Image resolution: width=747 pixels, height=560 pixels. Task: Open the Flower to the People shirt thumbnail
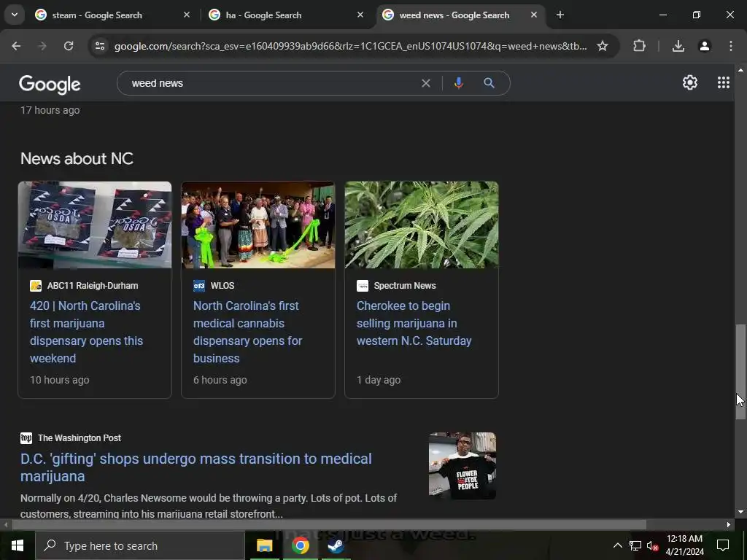point(462,466)
